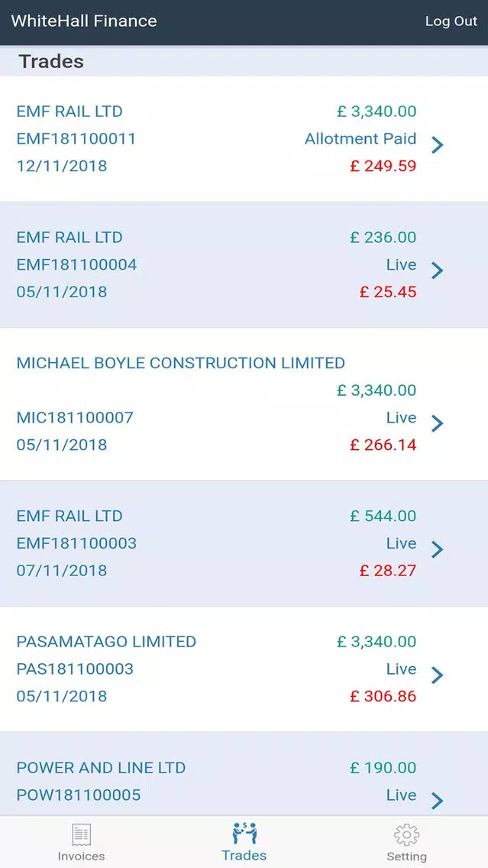
Task: Click the £ 249.59 red fee amount
Action: pyautogui.click(x=383, y=166)
